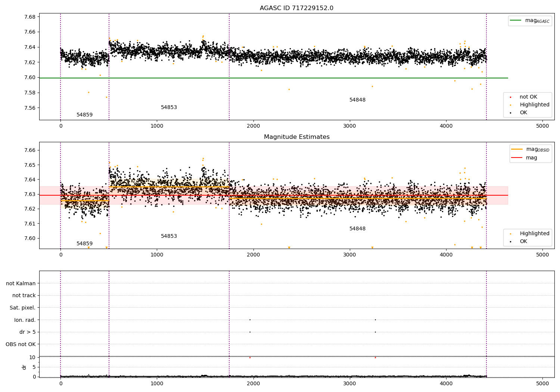Click the 7.58 y-axis tick label
This screenshot has width=560, height=392.
tap(29, 93)
